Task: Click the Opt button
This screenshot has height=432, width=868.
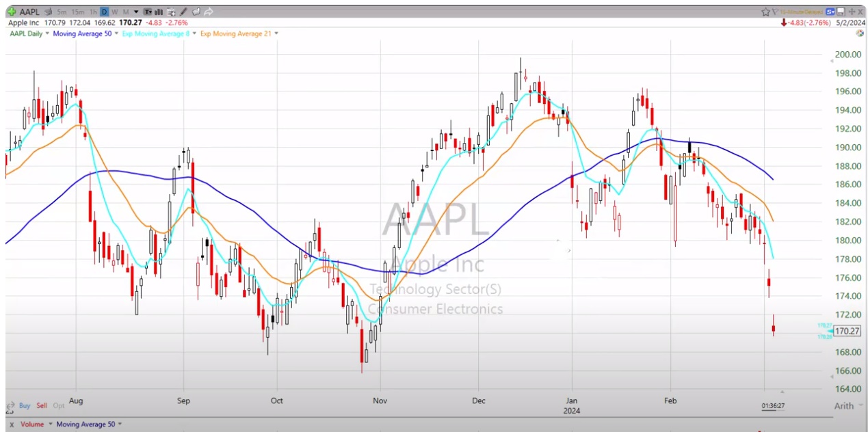Action: point(59,405)
